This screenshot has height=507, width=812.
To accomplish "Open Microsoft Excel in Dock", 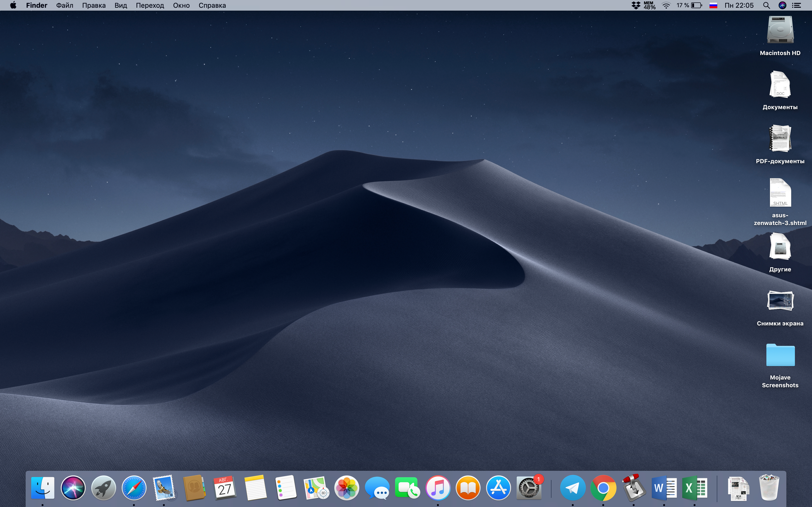I will (x=694, y=488).
